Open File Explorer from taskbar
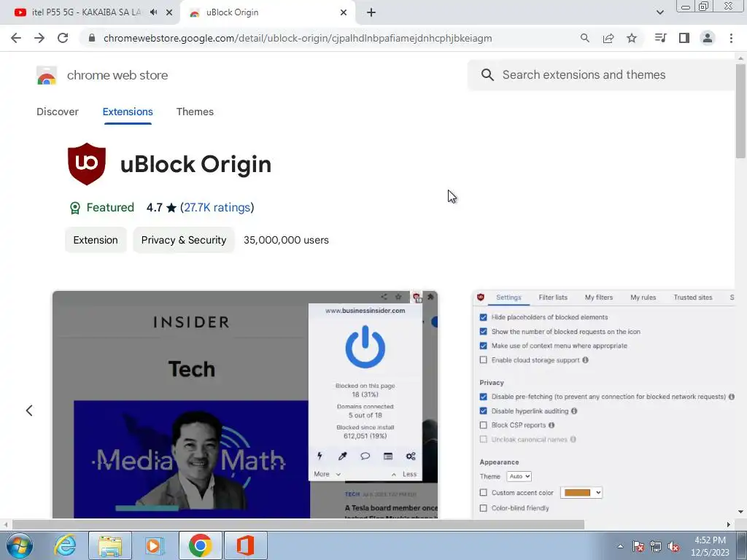Viewport: 747px width, 560px height. (x=110, y=545)
